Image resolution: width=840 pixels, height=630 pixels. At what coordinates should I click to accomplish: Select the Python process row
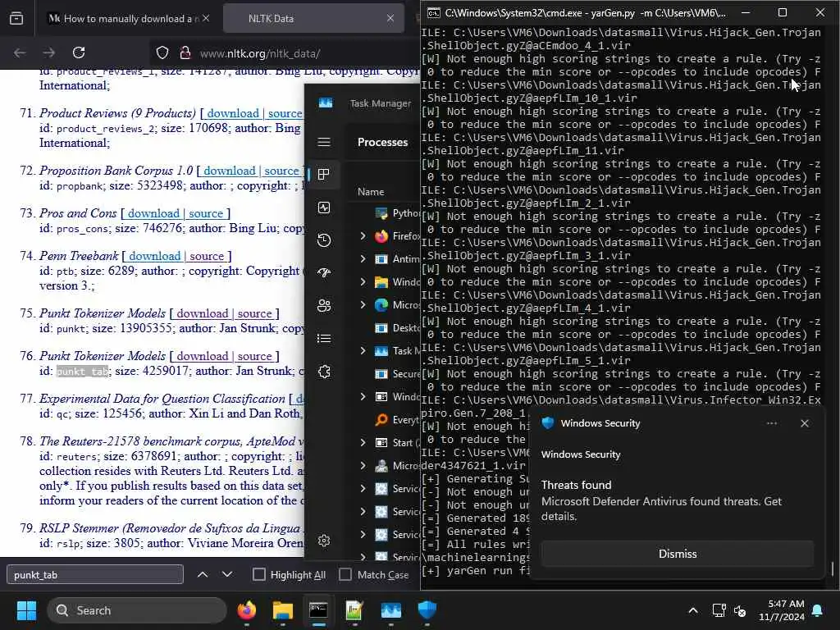click(384, 213)
